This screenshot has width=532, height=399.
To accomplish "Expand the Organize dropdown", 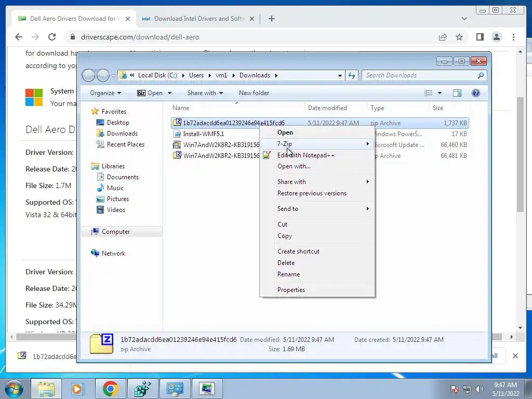I will (105, 93).
